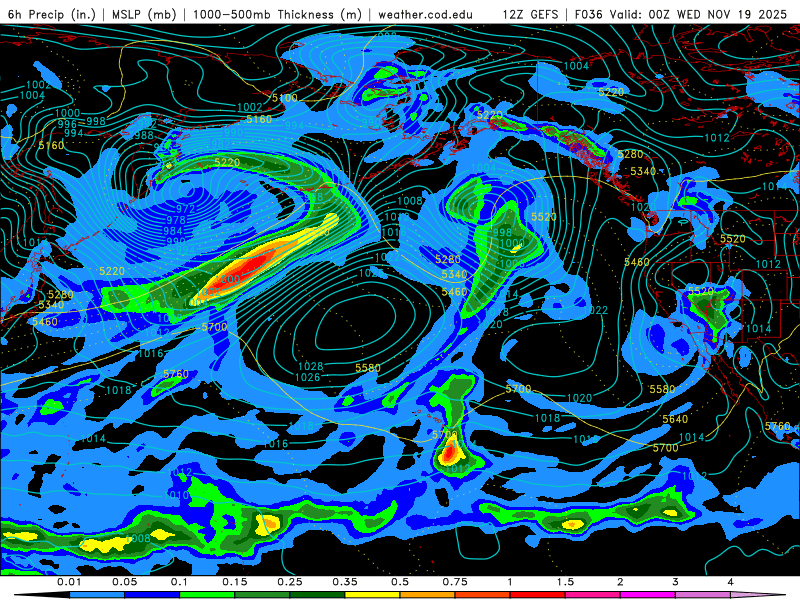The image size is (800, 600).
Task: Click the 4 value on the precipitation legend
Action: (x=731, y=582)
